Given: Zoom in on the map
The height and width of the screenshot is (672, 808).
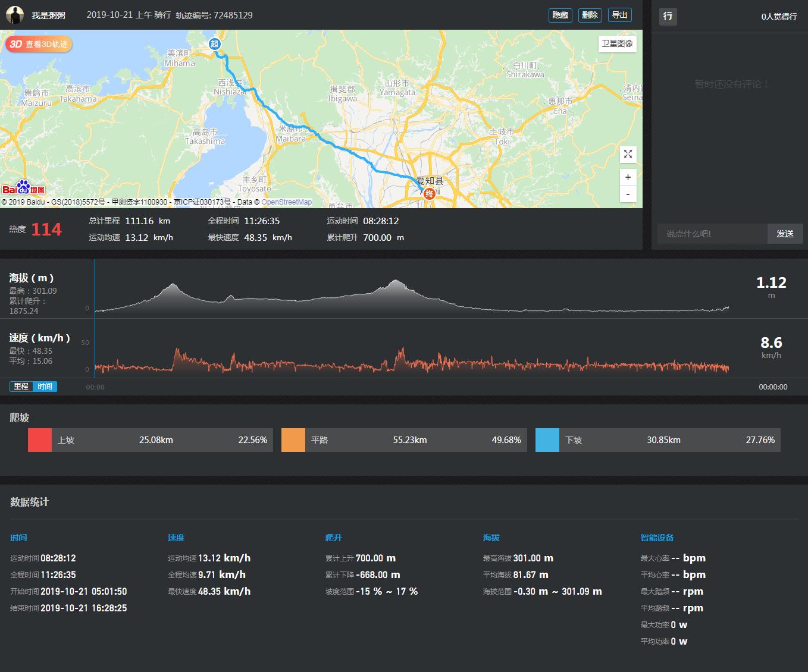Looking at the screenshot, I should 628,177.
